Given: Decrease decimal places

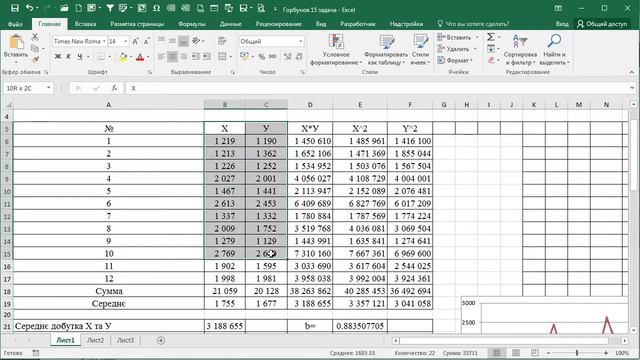Looking at the screenshot, I should tap(299, 56).
